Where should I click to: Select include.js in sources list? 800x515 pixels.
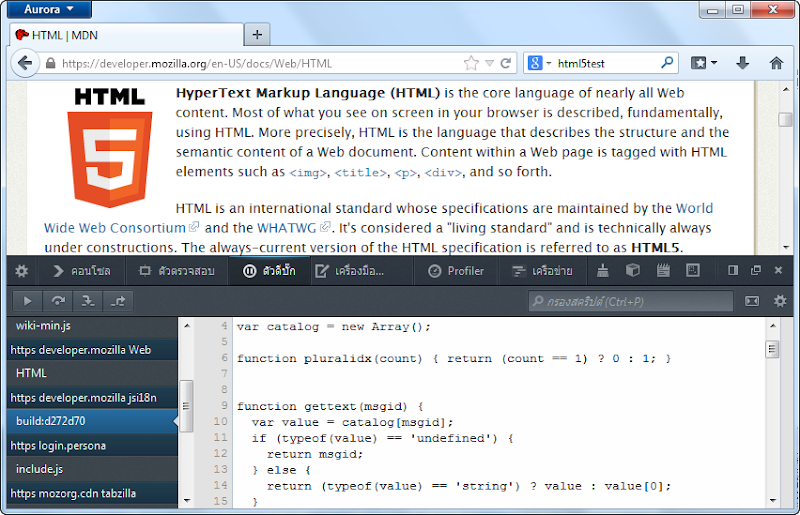pyautogui.click(x=92, y=469)
